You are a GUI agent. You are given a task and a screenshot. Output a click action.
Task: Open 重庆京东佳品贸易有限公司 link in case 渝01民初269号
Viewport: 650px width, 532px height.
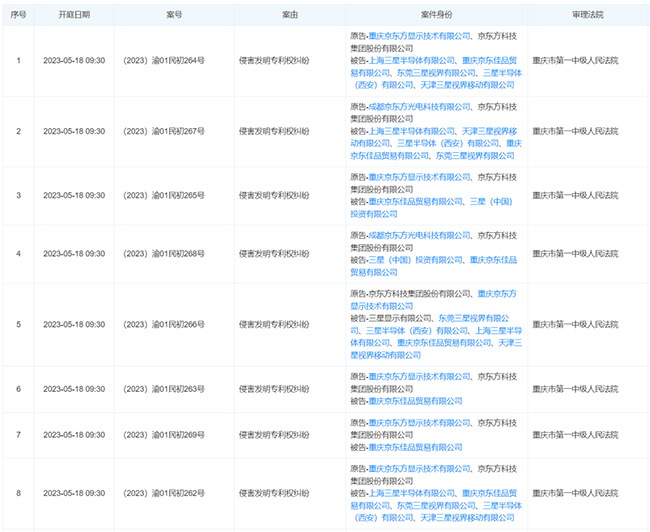(x=415, y=447)
